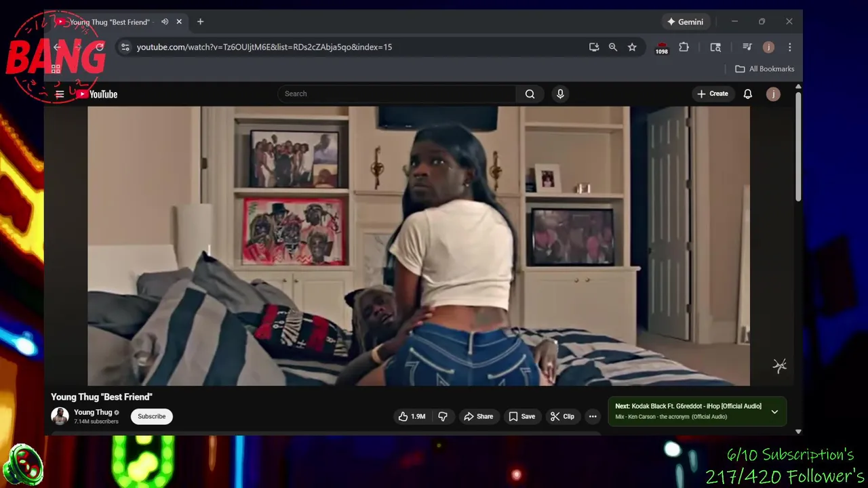868x488 pixels.
Task: Open the Gemini button
Action: click(685, 22)
